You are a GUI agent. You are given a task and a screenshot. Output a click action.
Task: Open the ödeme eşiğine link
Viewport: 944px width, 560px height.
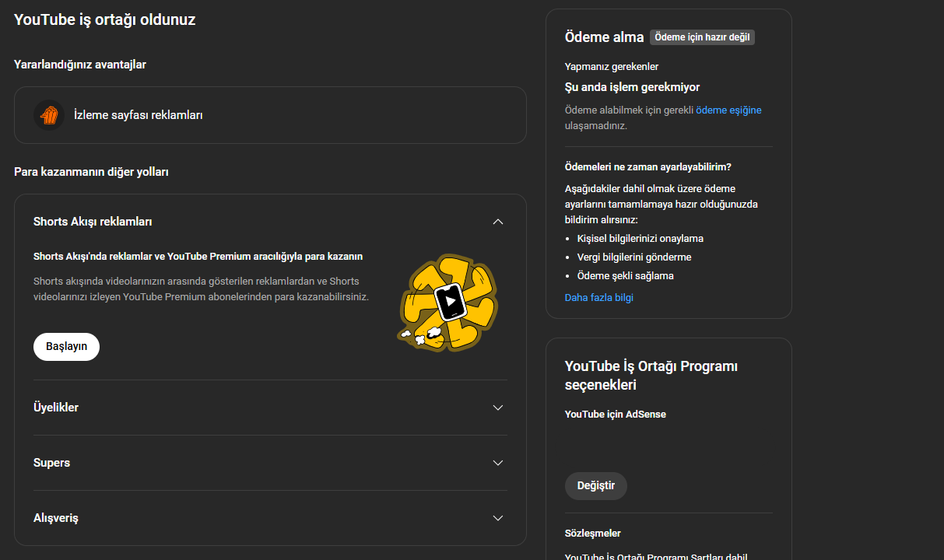[x=728, y=110]
